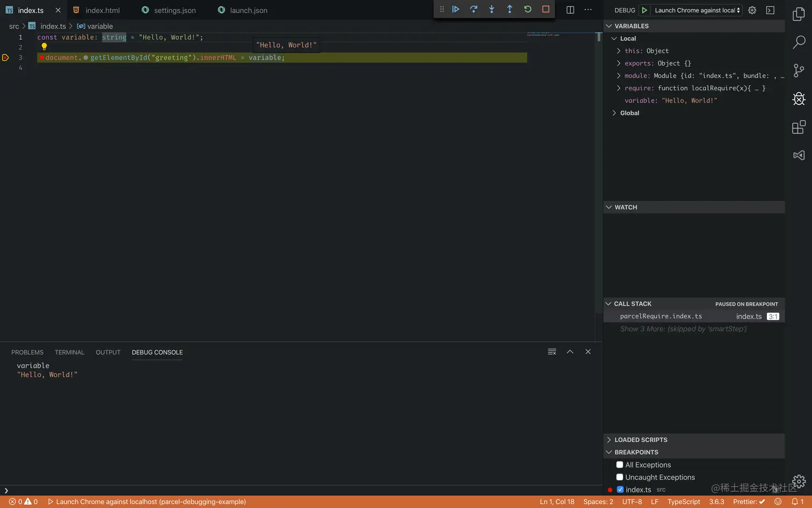Split the editor to the right
812x508 pixels.
[570, 10]
